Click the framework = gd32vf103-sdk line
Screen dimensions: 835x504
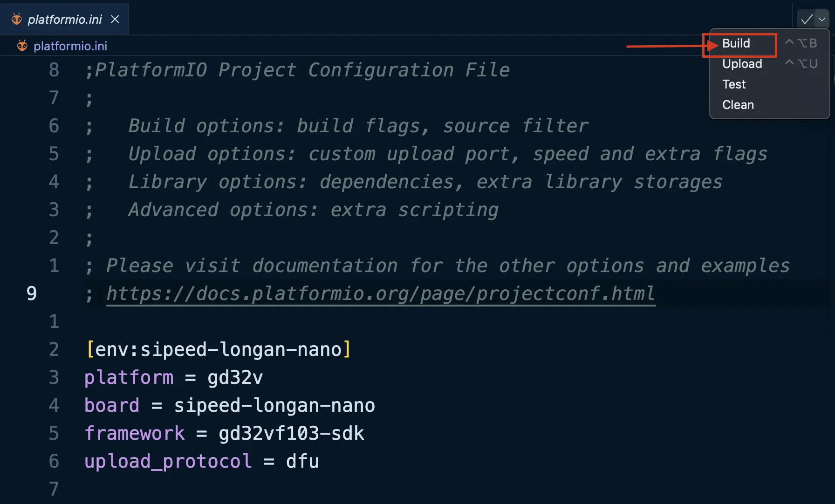(x=224, y=433)
